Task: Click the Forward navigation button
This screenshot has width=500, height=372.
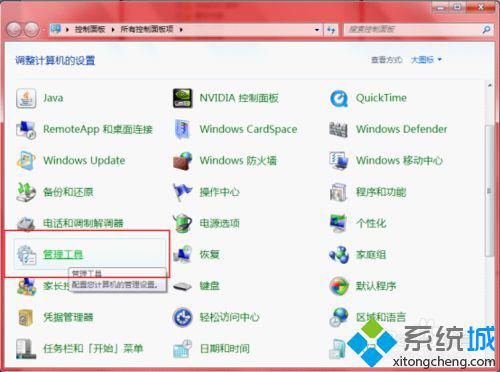Action: point(32,30)
